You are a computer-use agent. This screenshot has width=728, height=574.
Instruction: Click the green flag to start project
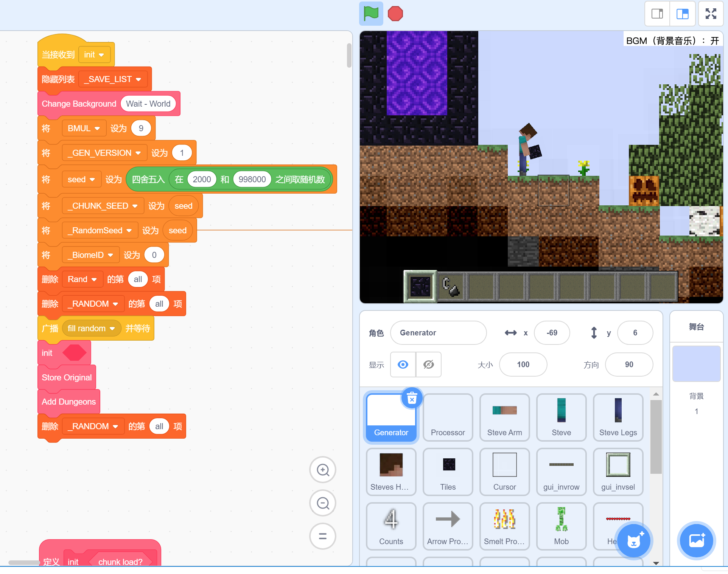pos(371,14)
